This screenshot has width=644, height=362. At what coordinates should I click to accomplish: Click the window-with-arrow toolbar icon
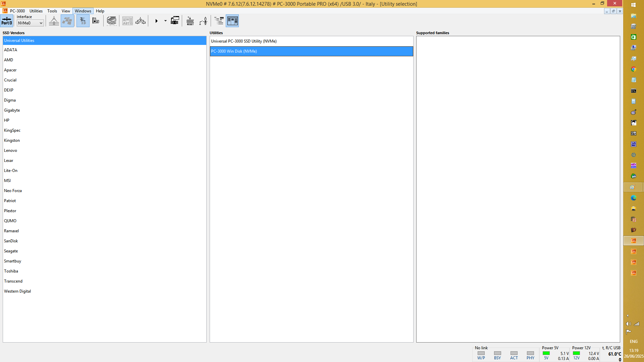(x=175, y=21)
